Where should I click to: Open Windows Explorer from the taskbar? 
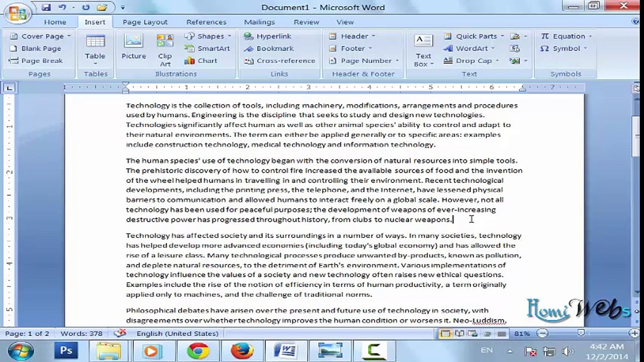[x=109, y=351]
